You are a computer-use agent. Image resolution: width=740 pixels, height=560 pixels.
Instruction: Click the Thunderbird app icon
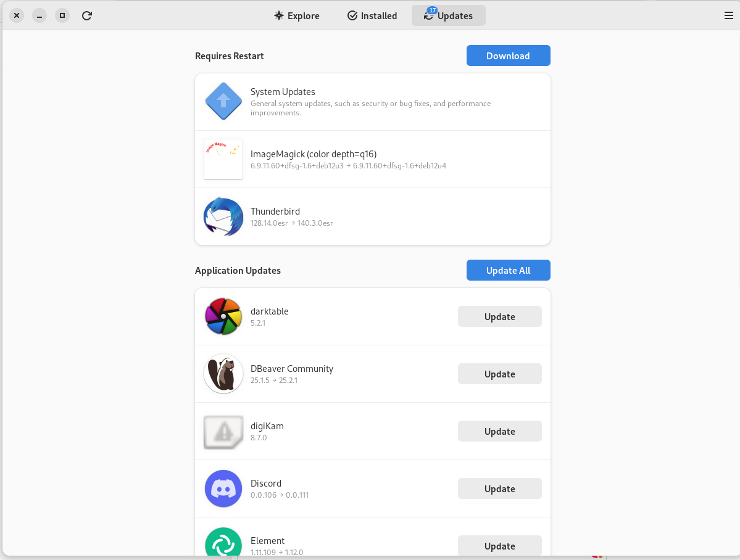coord(223,216)
